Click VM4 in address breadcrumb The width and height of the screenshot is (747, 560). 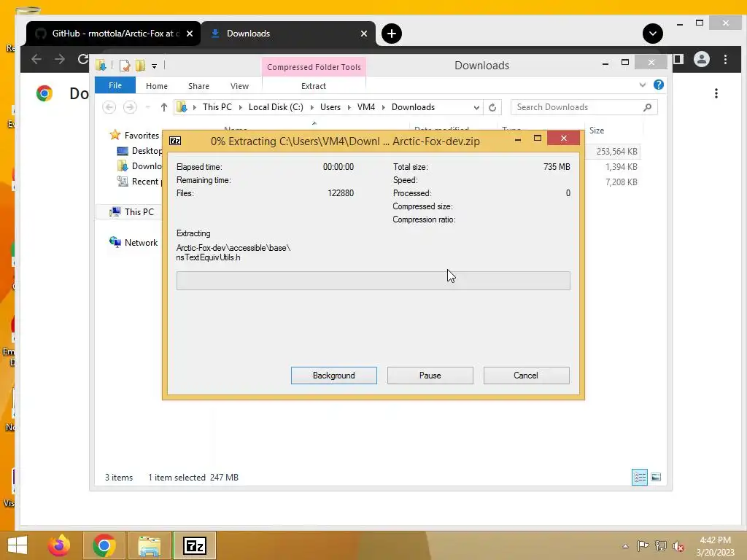point(366,107)
